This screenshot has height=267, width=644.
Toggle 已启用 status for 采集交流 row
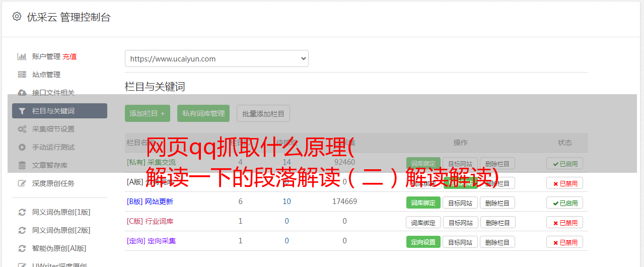pos(564,163)
